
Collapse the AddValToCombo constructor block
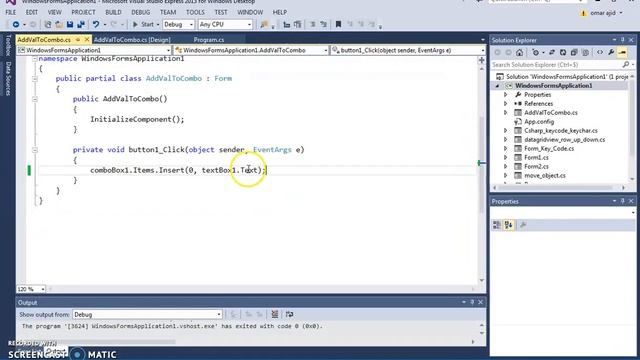pos(35,99)
